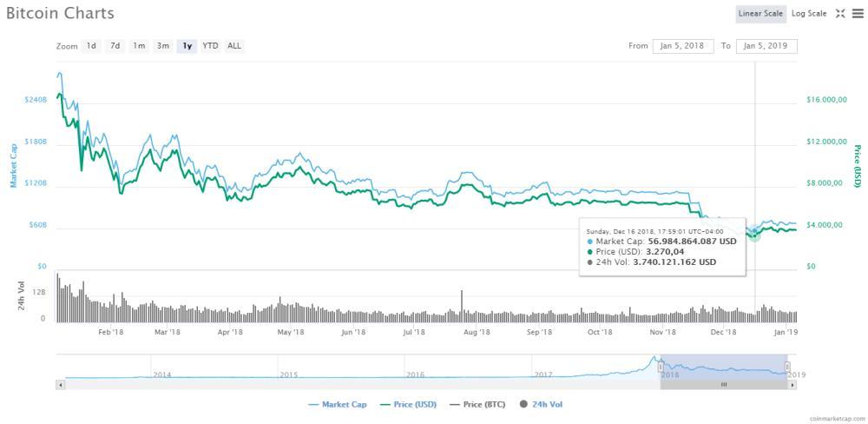
Task: Click the tooltip 24h Vol value
Action: 674,262
